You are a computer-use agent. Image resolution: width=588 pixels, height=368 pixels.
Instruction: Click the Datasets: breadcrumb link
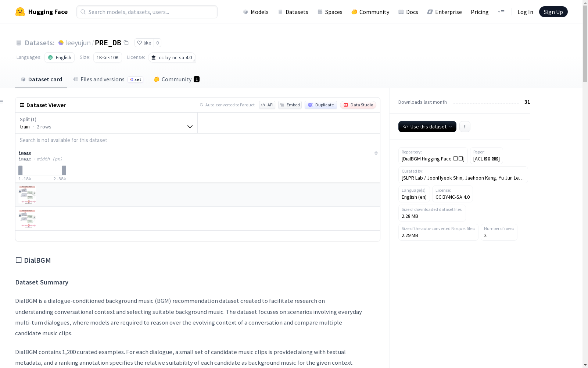pyautogui.click(x=40, y=43)
